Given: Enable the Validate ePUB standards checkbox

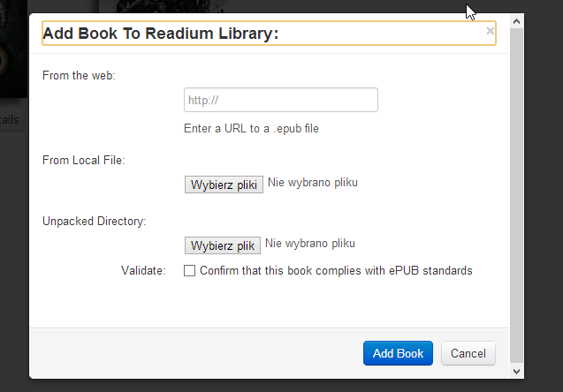Looking at the screenshot, I should [x=189, y=270].
